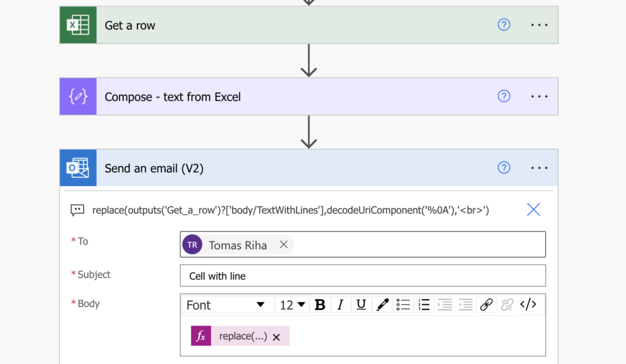The height and width of the screenshot is (364, 626).
Task: Click the Compose curly-brace icon
Action: tap(78, 96)
